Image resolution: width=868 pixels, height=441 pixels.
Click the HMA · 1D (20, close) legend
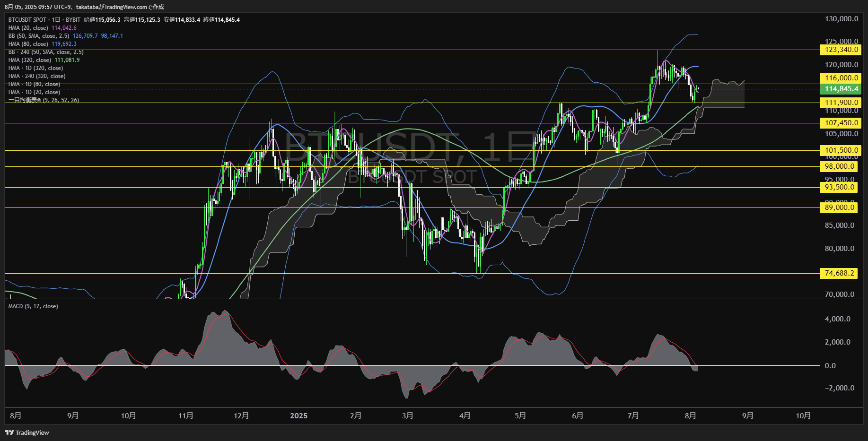coord(34,92)
